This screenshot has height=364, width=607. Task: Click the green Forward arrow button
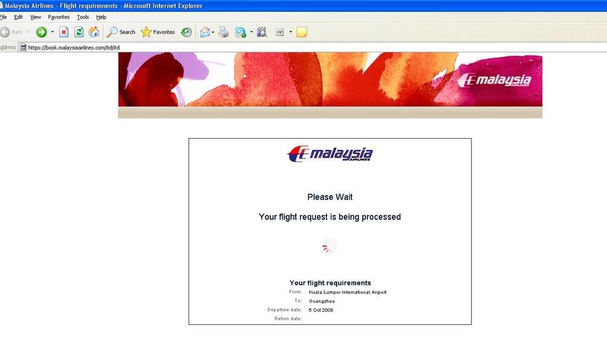[41, 32]
